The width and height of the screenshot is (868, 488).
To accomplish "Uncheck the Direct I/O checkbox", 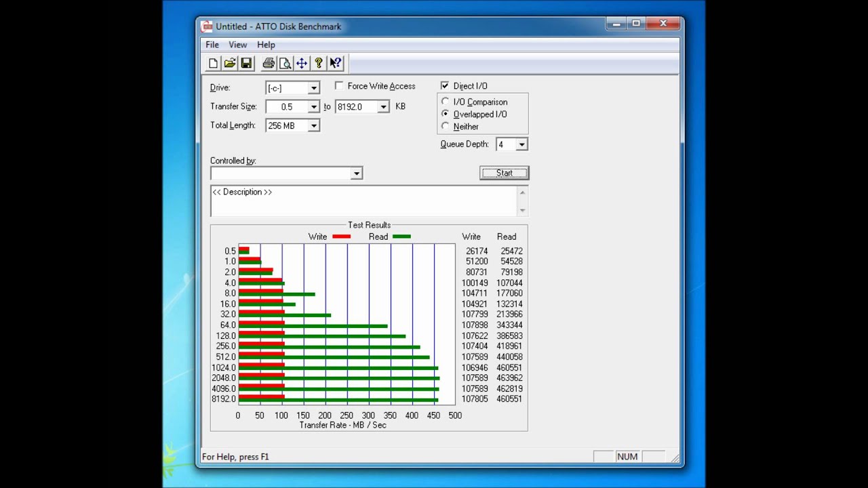I will (445, 86).
